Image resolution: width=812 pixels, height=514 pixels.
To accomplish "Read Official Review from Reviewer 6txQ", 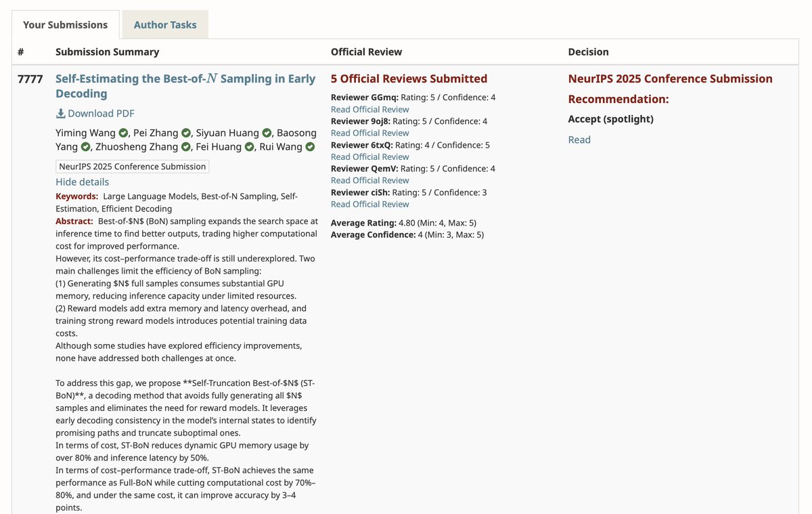I will tap(369, 156).
